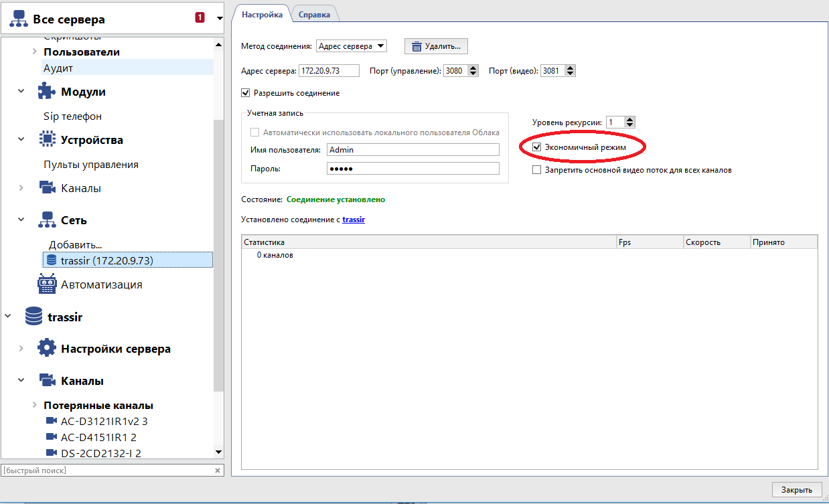Image resolution: width=829 pixels, height=504 pixels.
Task: Select Добавить... under Сеть
Action: [x=75, y=245]
